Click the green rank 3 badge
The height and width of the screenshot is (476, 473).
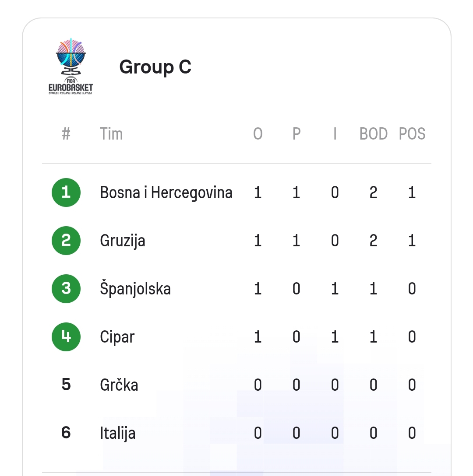click(x=66, y=289)
